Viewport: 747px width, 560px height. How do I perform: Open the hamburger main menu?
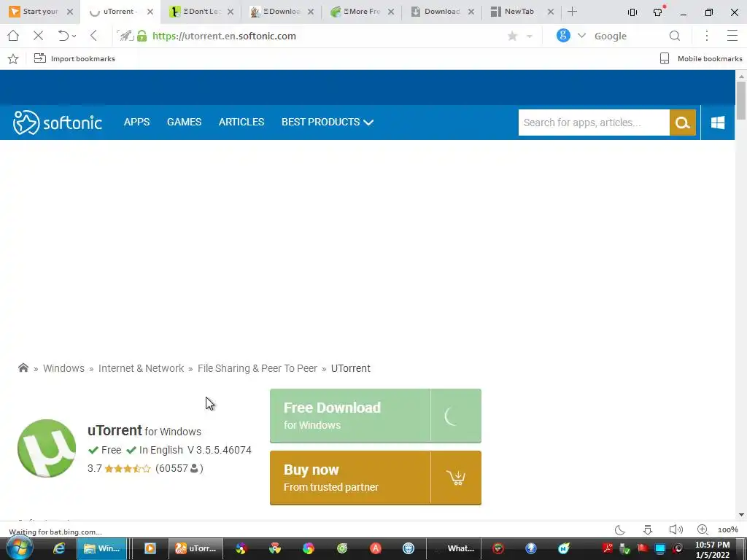pyautogui.click(x=732, y=36)
